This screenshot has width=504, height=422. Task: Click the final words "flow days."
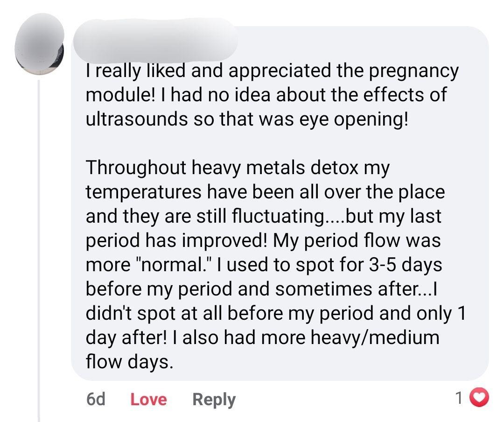click(x=129, y=361)
